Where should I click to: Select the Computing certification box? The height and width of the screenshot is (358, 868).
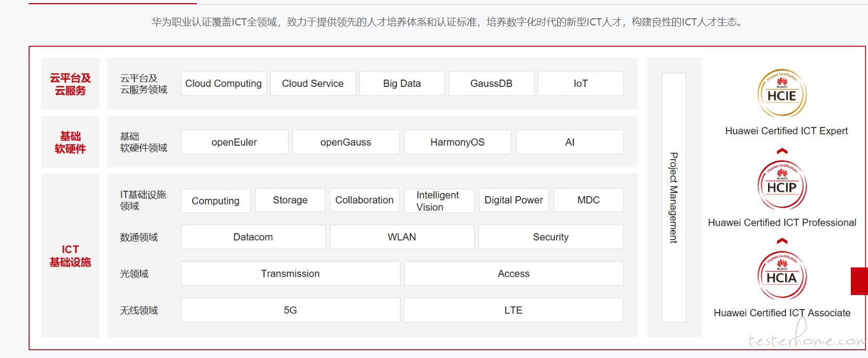216,200
